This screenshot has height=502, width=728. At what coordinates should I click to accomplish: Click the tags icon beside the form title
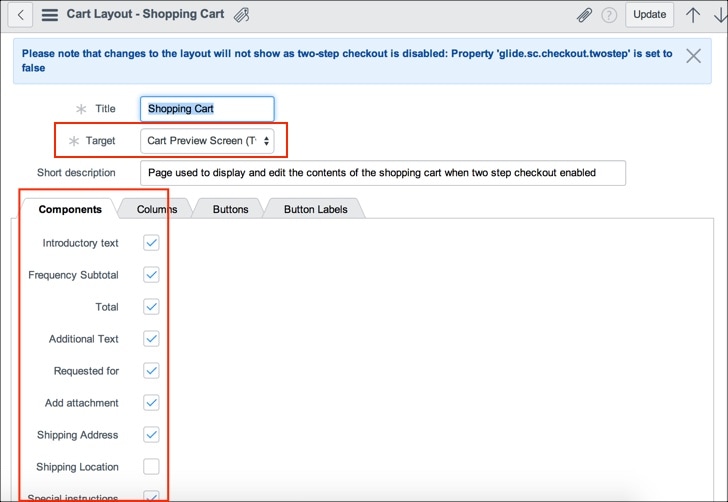click(x=241, y=15)
